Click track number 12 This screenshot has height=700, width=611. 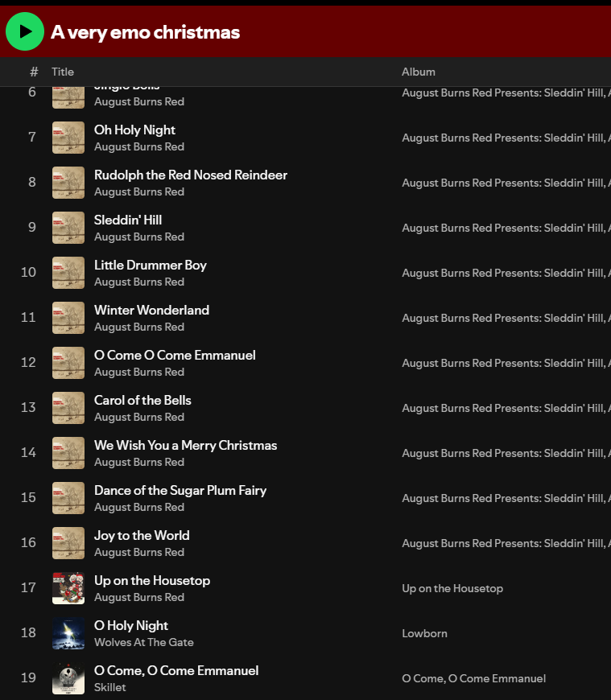coord(28,363)
